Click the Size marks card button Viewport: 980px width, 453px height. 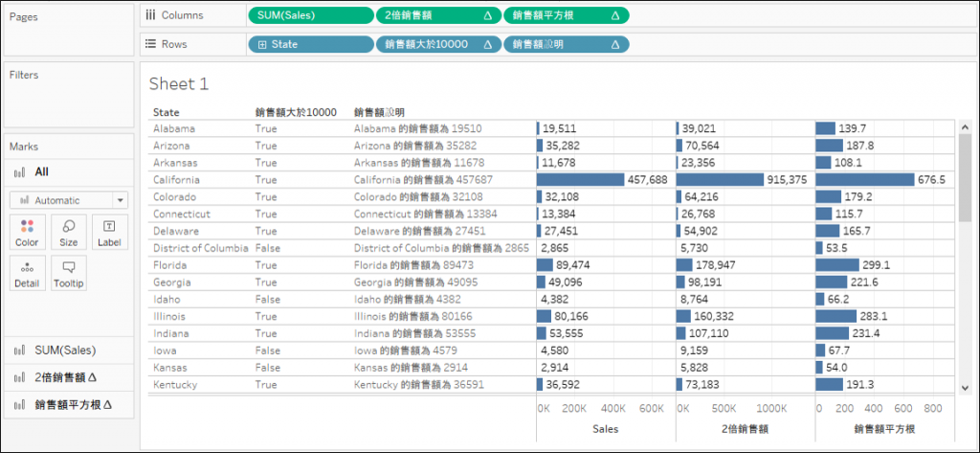69,232
